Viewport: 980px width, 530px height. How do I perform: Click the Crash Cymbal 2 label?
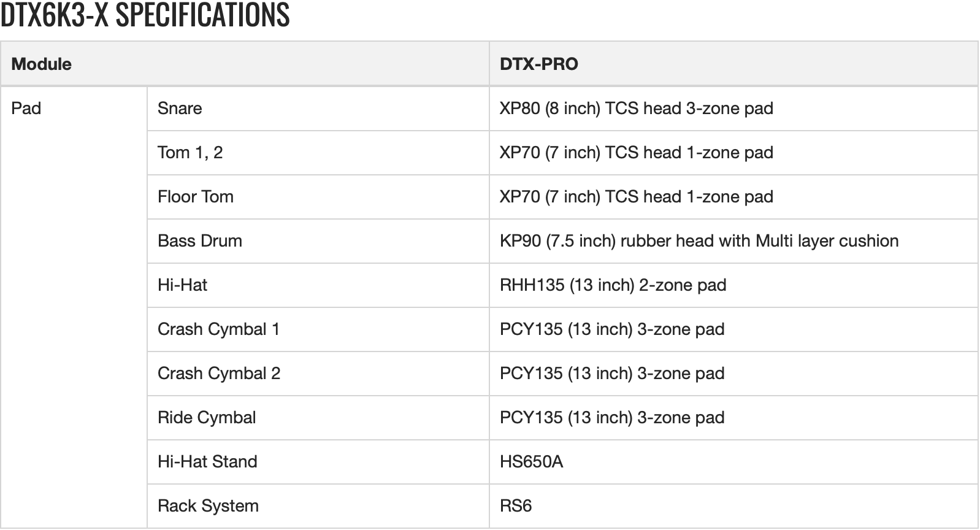coord(219,374)
